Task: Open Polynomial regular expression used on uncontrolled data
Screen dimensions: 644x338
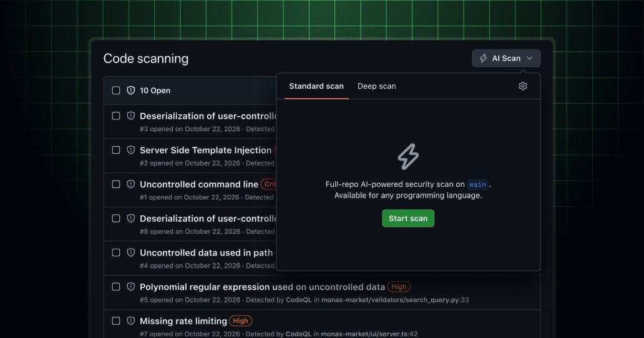Action: 262,287
